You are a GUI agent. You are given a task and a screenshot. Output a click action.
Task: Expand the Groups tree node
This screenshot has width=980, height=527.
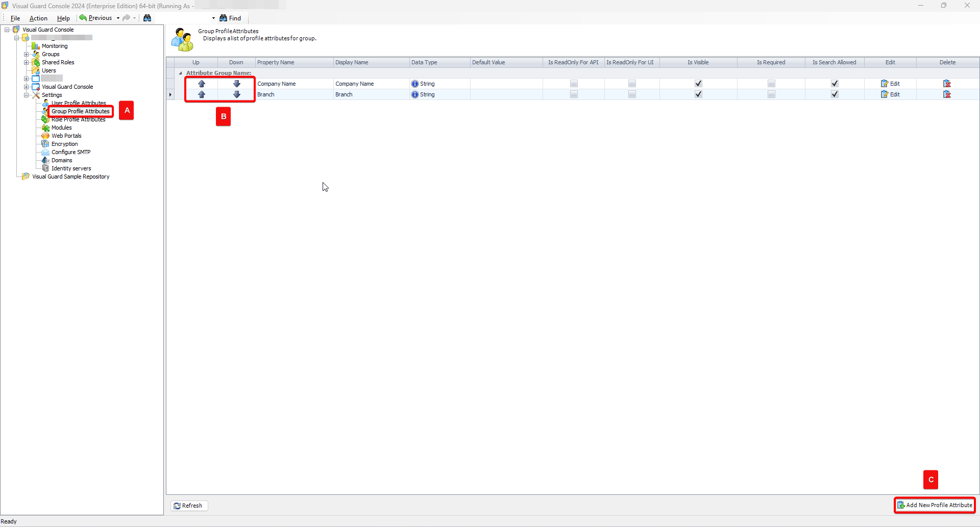[x=27, y=54]
